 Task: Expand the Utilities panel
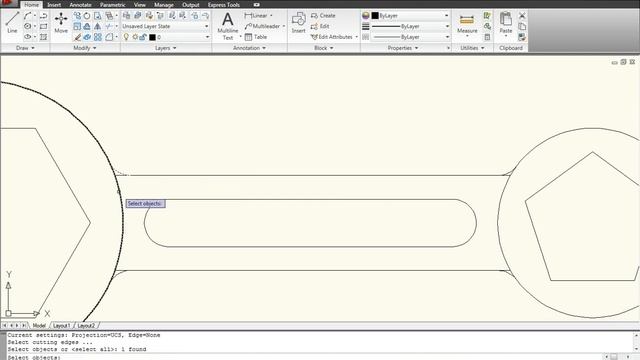pos(472,48)
